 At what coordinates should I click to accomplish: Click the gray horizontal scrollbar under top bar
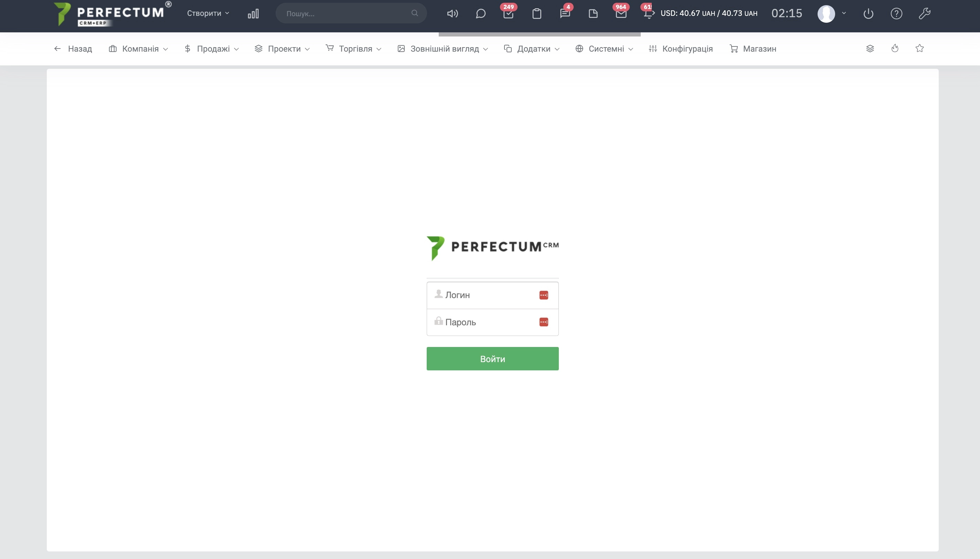tap(540, 34)
